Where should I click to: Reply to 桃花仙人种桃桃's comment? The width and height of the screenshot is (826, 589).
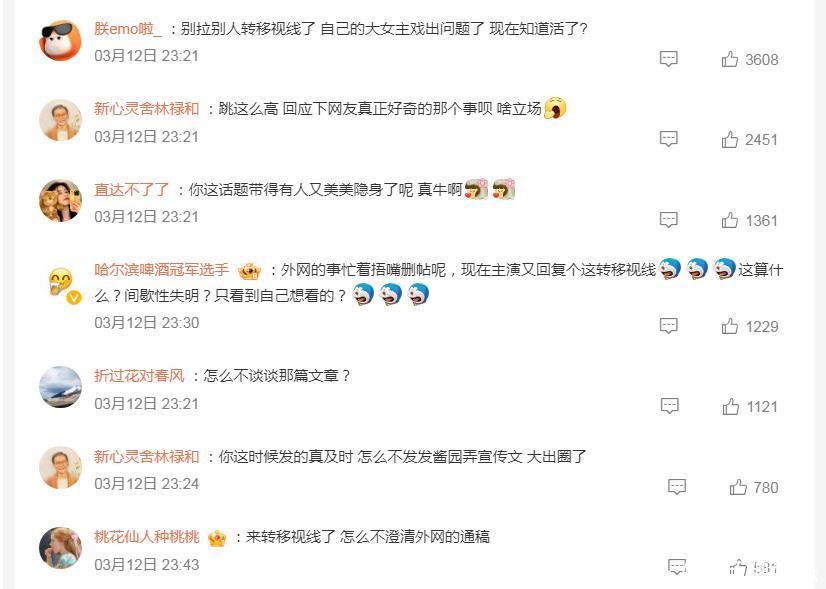(x=677, y=567)
